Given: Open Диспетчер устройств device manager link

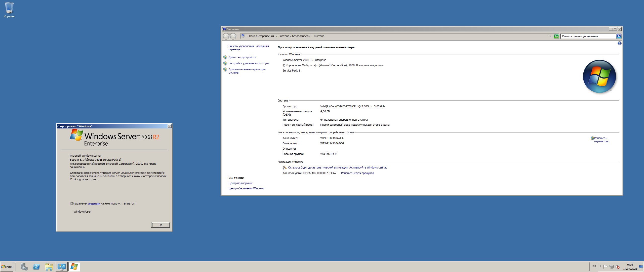Looking at the screenshot, I should click(x=242, y=57).
